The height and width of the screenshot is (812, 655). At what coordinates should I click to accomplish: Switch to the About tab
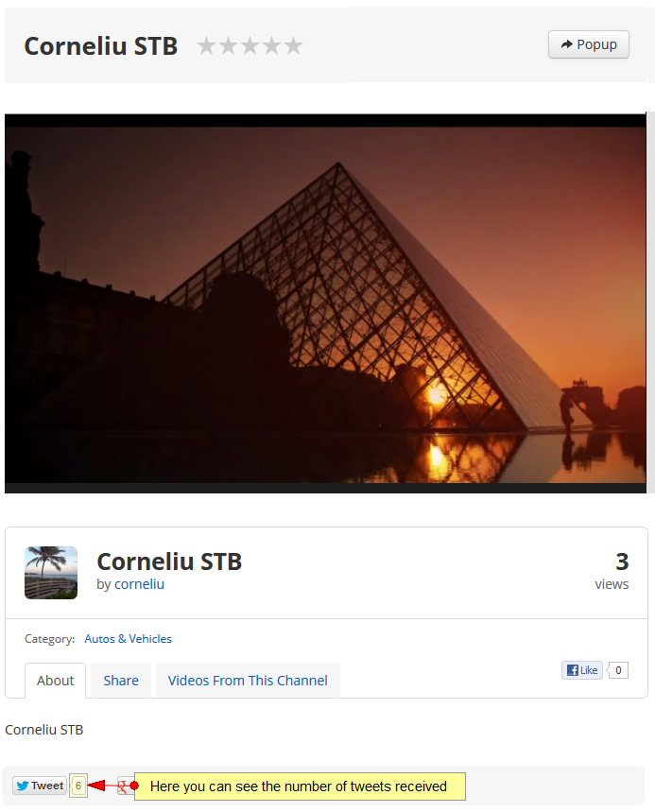click(56, 681)
